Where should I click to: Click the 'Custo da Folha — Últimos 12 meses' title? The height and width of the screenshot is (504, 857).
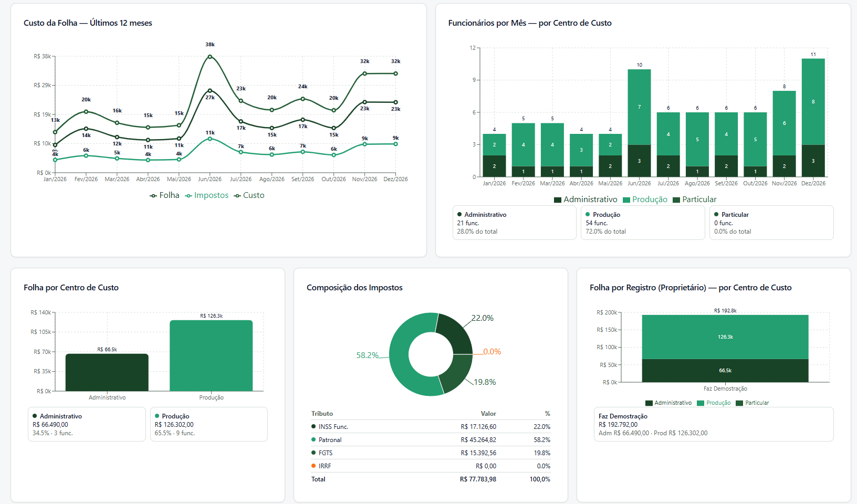(x=88, y=23)
